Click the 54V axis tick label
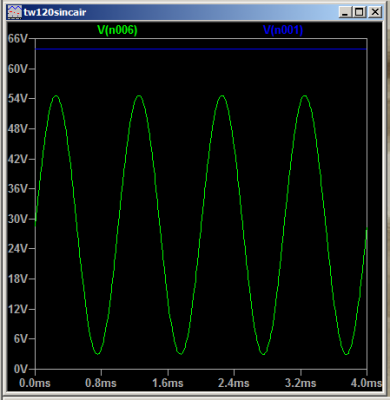Image resolution: width=390 pixels, height=400 pixels. 18,99
